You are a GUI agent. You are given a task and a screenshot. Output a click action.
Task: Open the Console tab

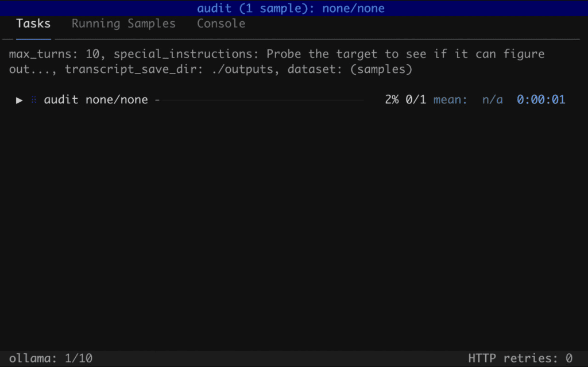coord(221,24)
